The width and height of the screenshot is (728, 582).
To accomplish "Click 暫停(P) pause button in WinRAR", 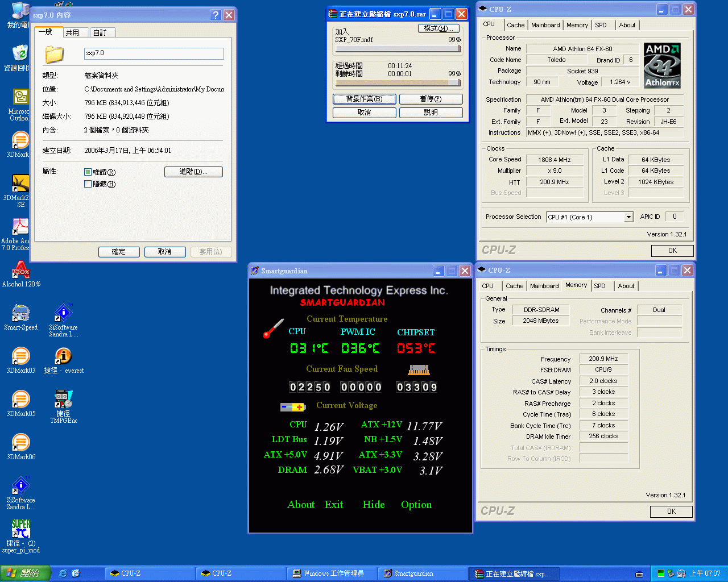I will (431, 99).
